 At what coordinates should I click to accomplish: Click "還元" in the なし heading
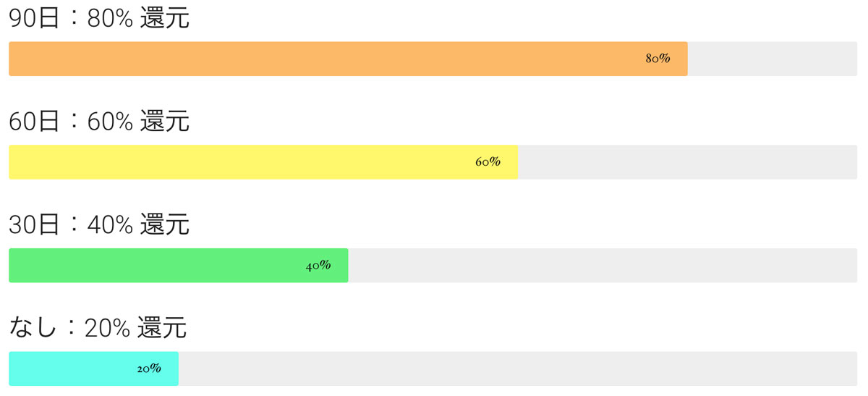point(161,329)
